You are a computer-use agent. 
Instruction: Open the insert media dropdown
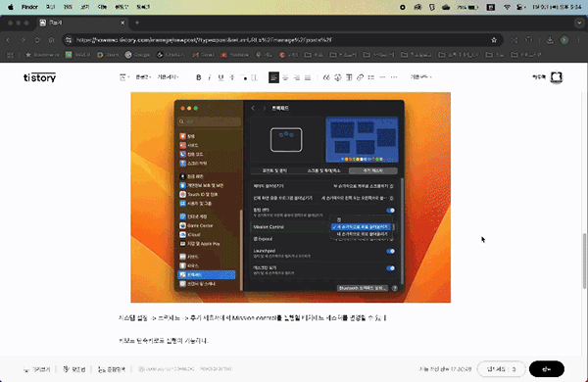pos(124,77)
